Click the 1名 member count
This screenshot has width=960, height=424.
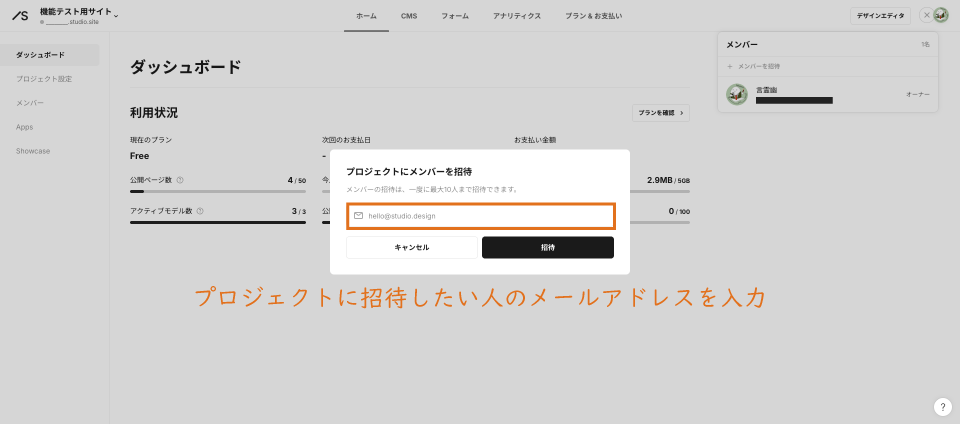[x=925, y=45]
